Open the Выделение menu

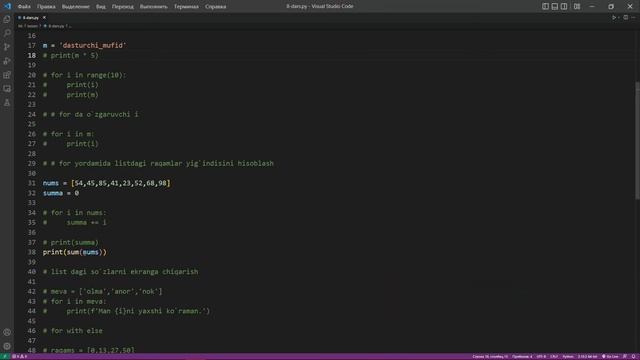coord(76,7)
